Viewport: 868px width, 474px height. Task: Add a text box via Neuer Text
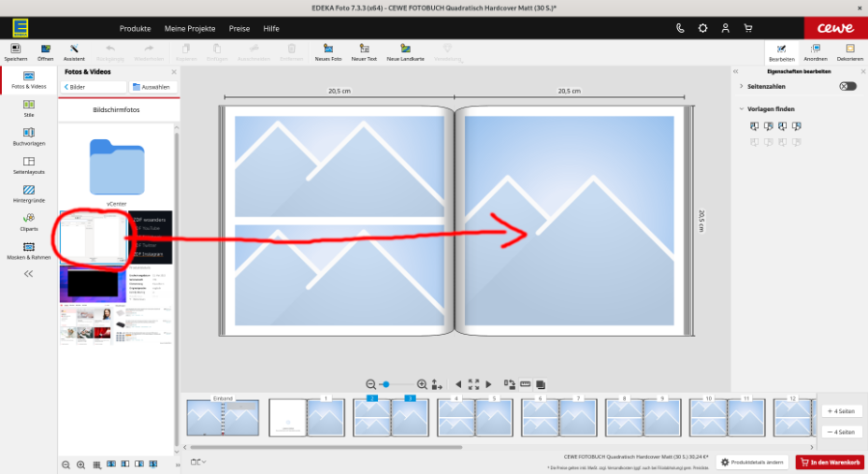pyautogui.click(x=364, y=51)
